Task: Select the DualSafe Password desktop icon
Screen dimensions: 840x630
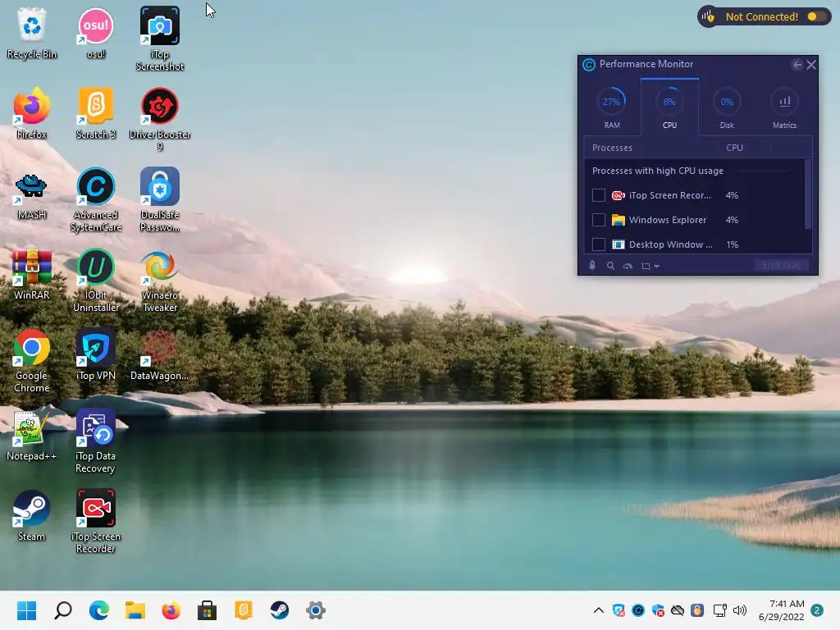Action: [160, 199]
